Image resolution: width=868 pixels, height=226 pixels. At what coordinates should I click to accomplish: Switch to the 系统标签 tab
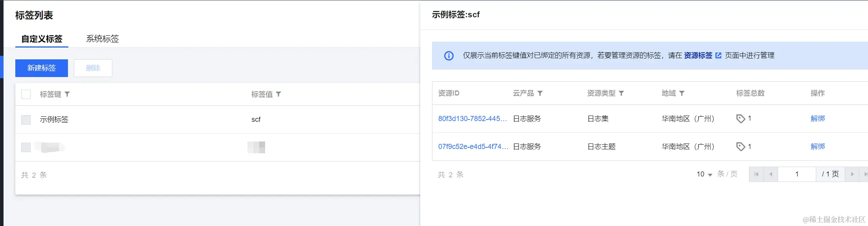click(x=103, y=39)
